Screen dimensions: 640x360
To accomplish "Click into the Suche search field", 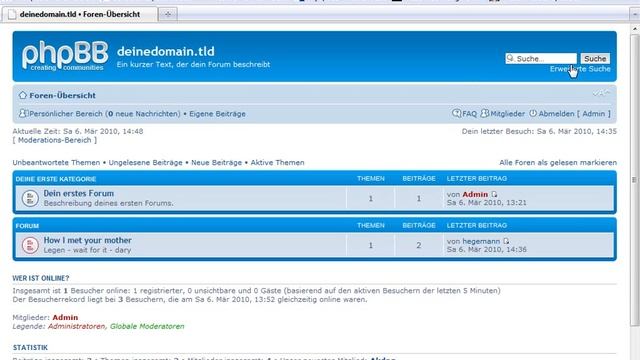I will click(x=541, y=59).
